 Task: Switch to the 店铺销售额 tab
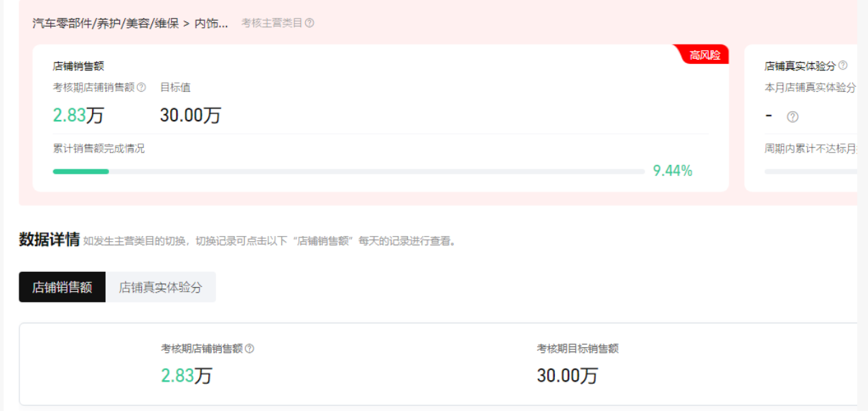coord(62,287)
